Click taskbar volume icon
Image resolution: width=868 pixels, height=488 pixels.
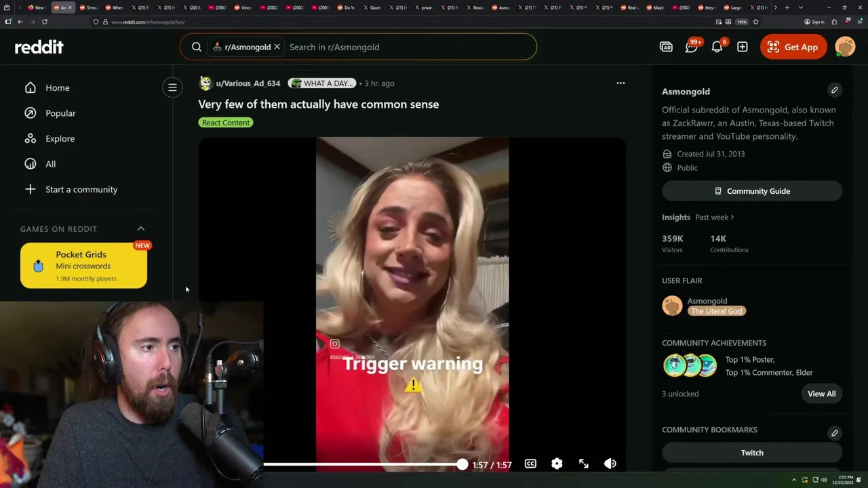pos(824,480)
